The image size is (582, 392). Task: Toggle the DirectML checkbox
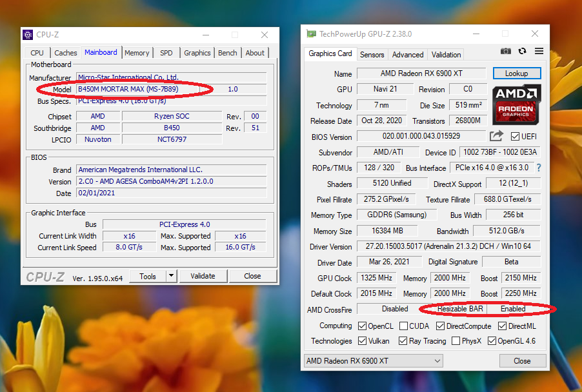502,326
